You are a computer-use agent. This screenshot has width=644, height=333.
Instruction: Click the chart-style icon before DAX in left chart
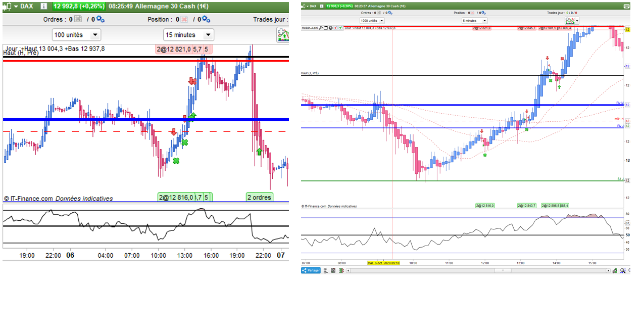click(x=7, y=7)
